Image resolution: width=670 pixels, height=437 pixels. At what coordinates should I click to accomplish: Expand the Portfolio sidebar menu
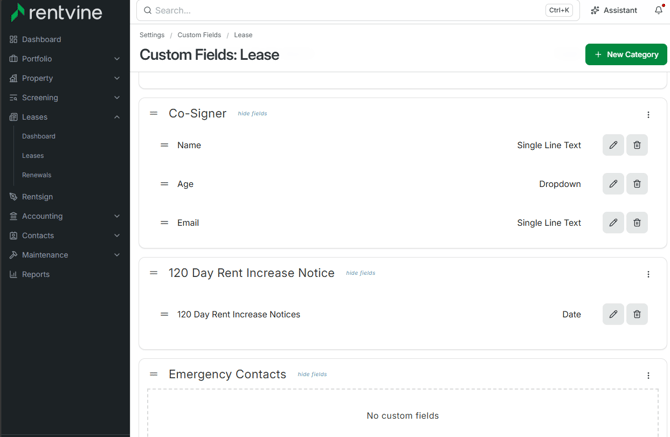pyautogui.click(x=64, y=59)
